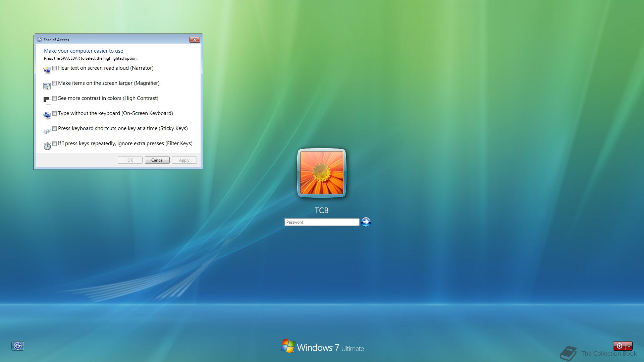Check the On-Screen Keyboard option
Image resolution: width=644 pixels, height=362 pixels.
[54, 113]
